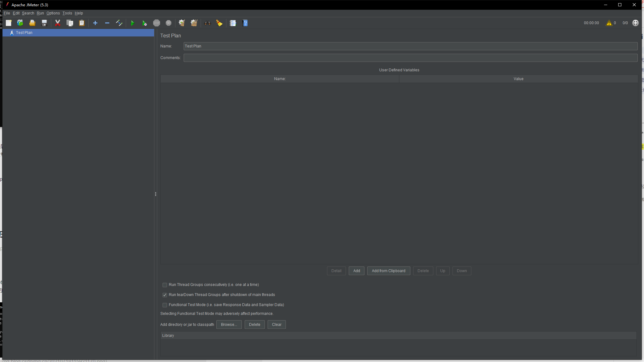The width and height of the screenshot is (644, 362).
Task: Click the Save floppy disk icon
Action: [44, 23]
